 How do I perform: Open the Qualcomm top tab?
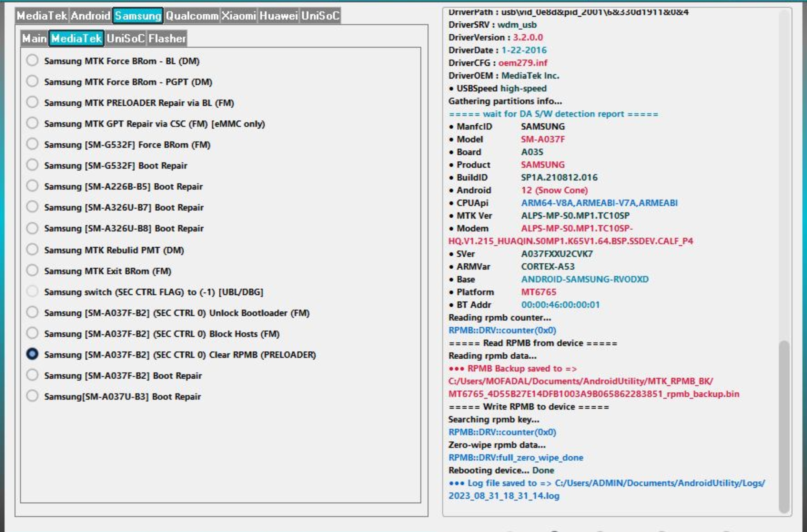[192, 16]
